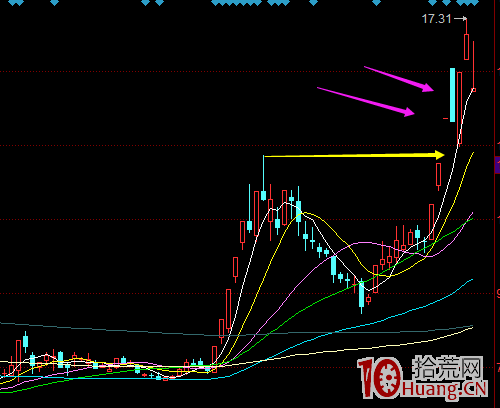Select the topmost red candlestick under 17.31
This screenshot has width=500, height=408.
[466, 47]
